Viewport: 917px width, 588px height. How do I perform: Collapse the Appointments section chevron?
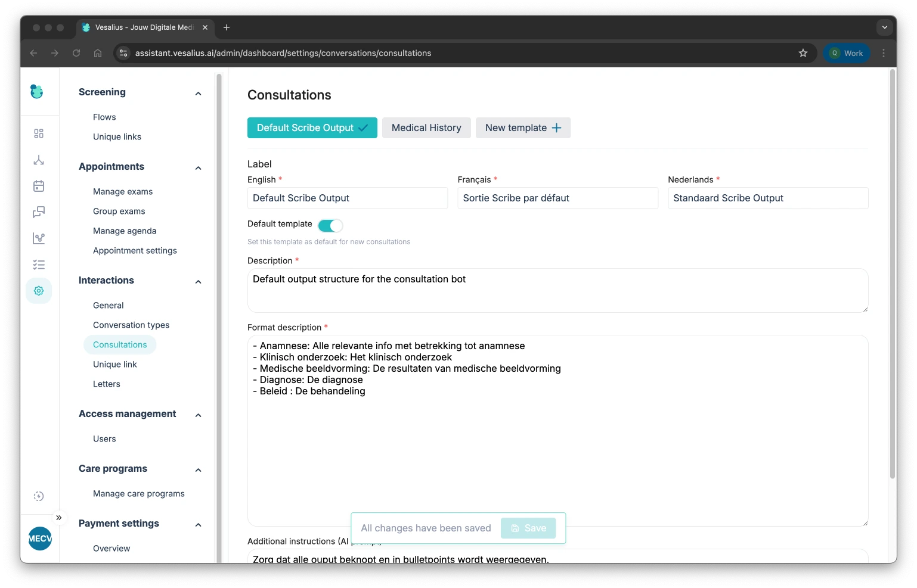(x=198, y=168)
